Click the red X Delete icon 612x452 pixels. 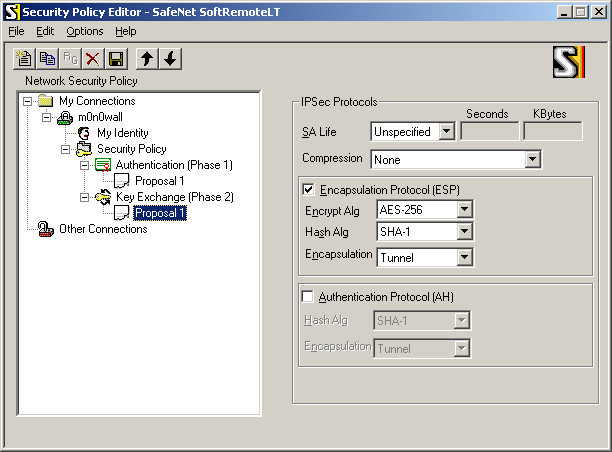coord(93,59)
